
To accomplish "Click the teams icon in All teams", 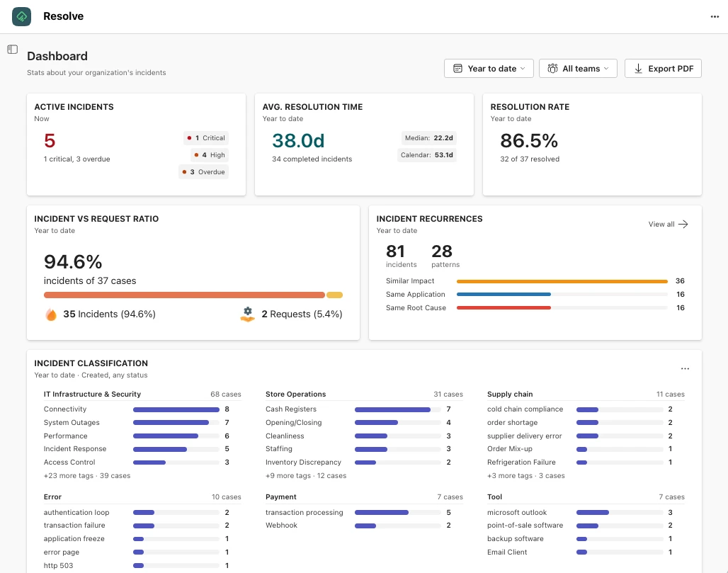I will pyautogui.click(x=552, y=69).
